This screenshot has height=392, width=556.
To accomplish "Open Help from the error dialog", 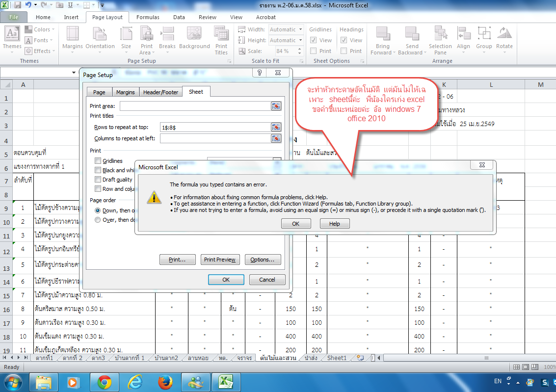I will tap(334, 224).
